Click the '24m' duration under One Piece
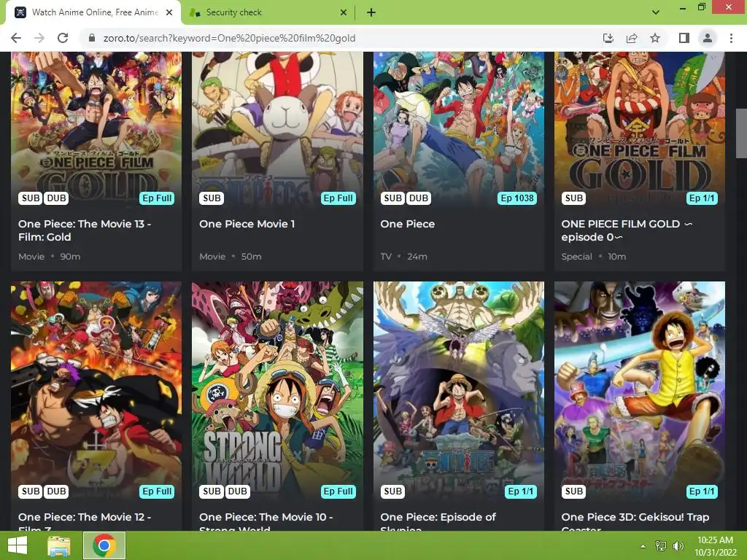Screen dimensions: 747x560 click(417, 256)
